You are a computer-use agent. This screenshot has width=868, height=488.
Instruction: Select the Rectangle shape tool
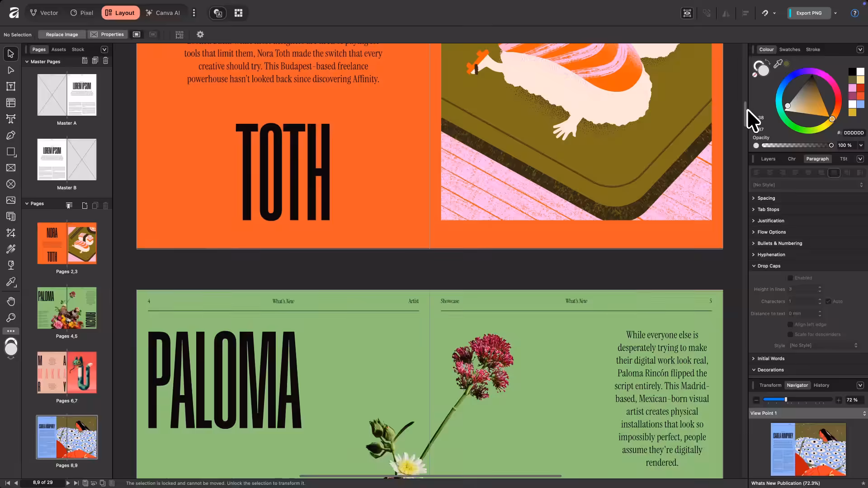[x=11, y=151]
